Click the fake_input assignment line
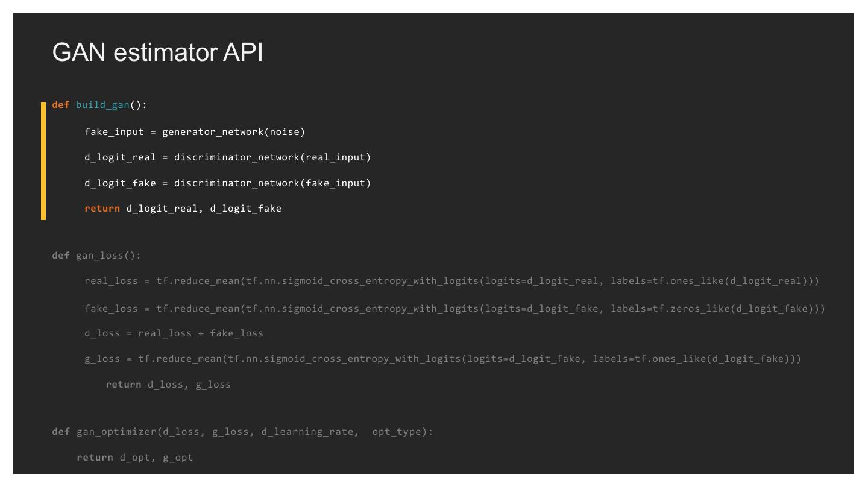 coord(194,132)
